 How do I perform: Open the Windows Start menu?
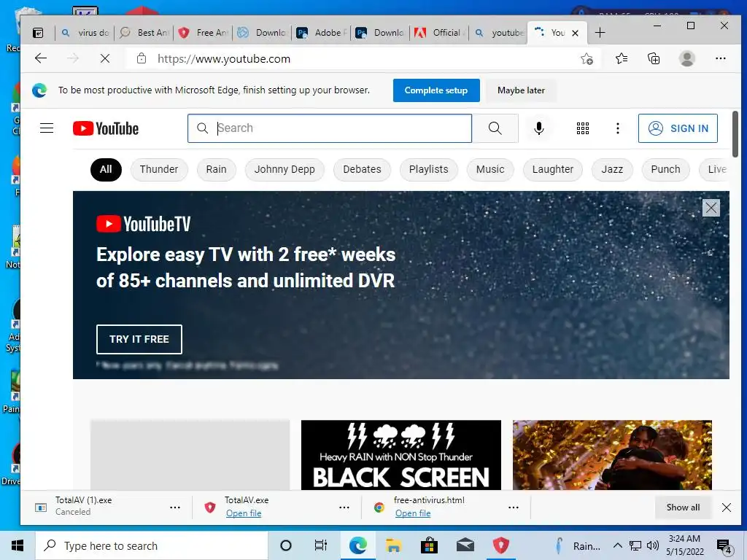click(x=18, y=545)
